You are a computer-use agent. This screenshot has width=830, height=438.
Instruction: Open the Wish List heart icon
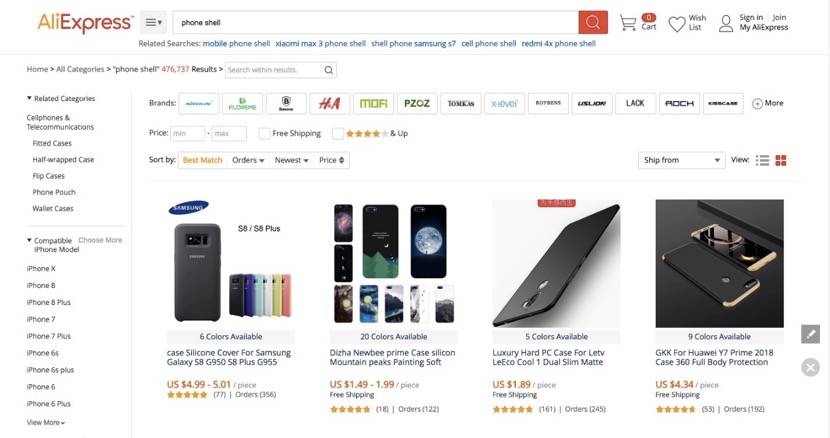coord(676,24)
